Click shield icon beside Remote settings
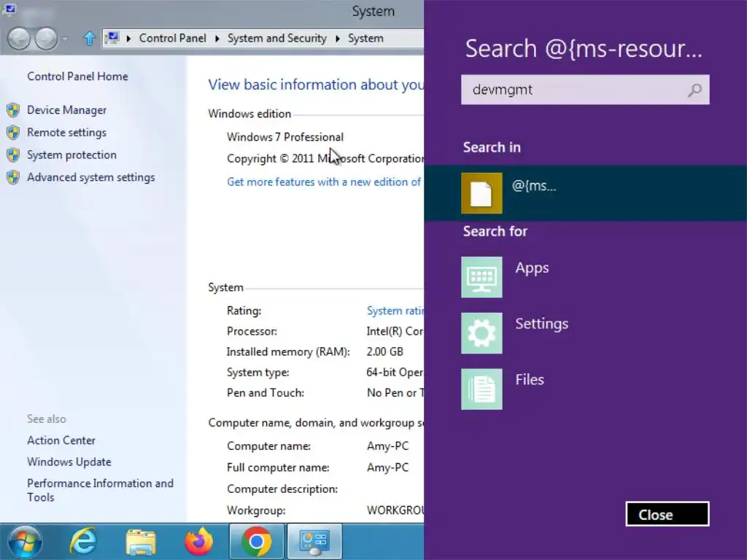This screenshot has height=560, width=747. point(13,133)
